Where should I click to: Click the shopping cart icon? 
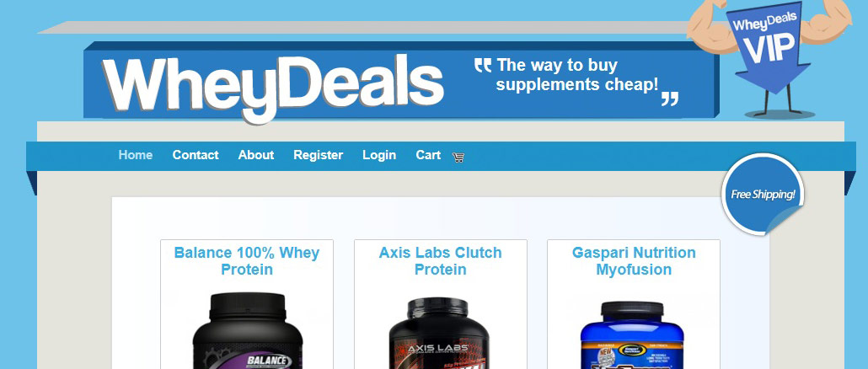(458, 158)
